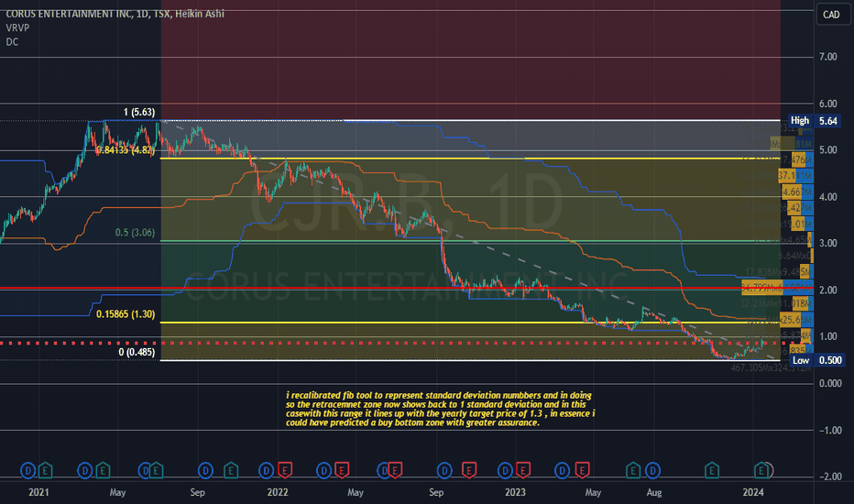Click the 2022 time axis label

(278, 493)
